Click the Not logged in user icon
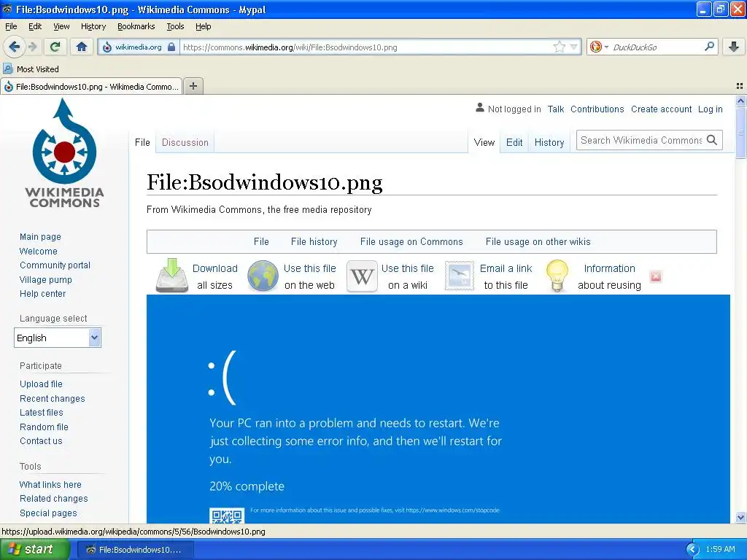This screenshot has height=560, width=747. coord(480,108)
